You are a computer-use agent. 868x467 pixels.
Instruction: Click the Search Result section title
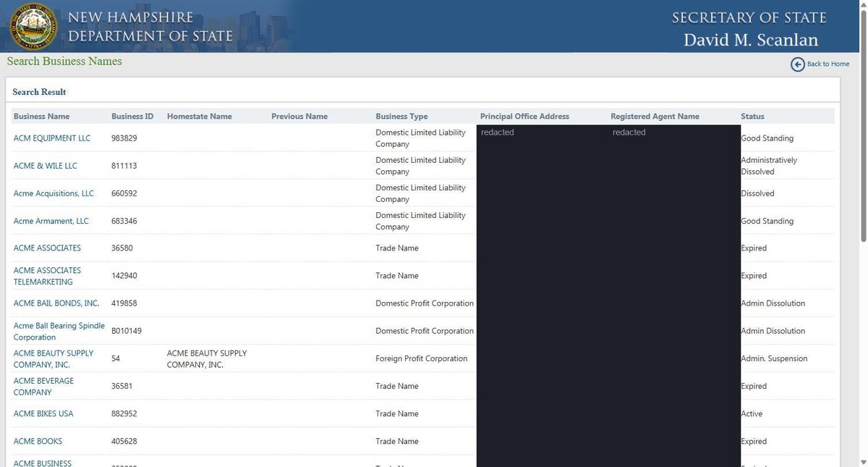[x=39, y=92]
